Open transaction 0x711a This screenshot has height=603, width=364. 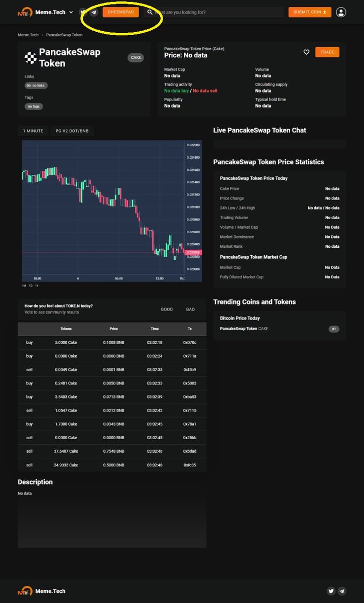tap(190, 356)
